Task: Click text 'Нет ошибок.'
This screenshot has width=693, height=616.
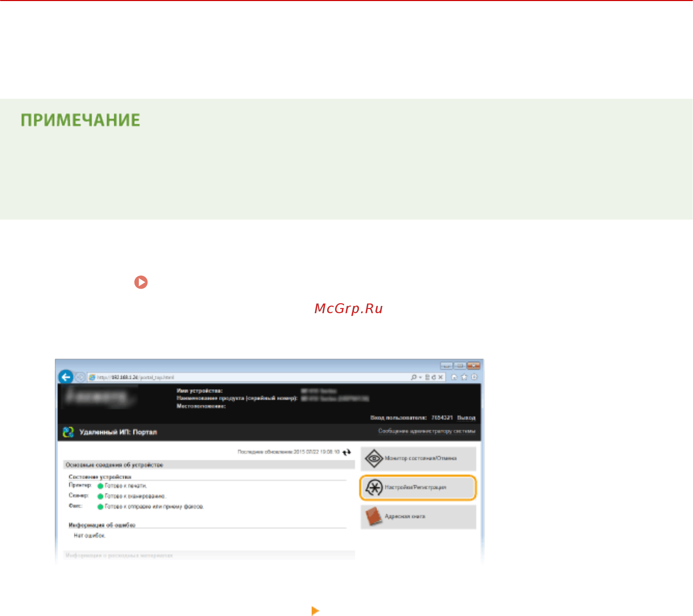Action: click(x=90, y=536)
